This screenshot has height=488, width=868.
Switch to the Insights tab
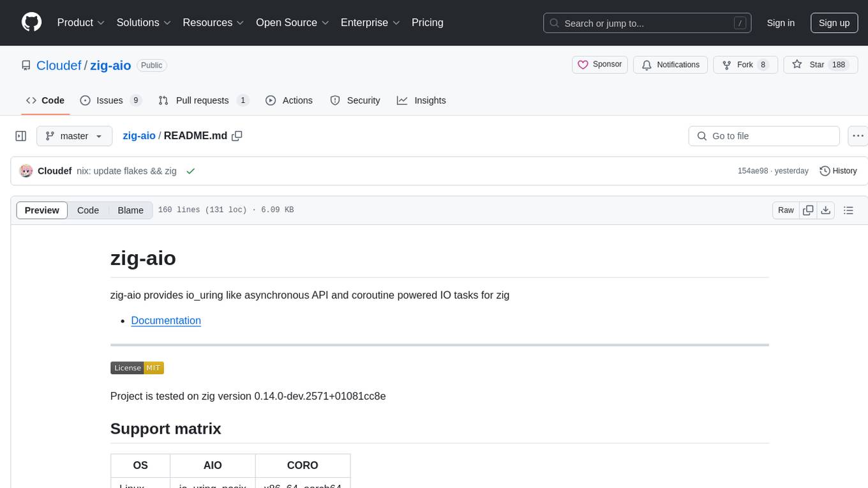tap(421, 100)
